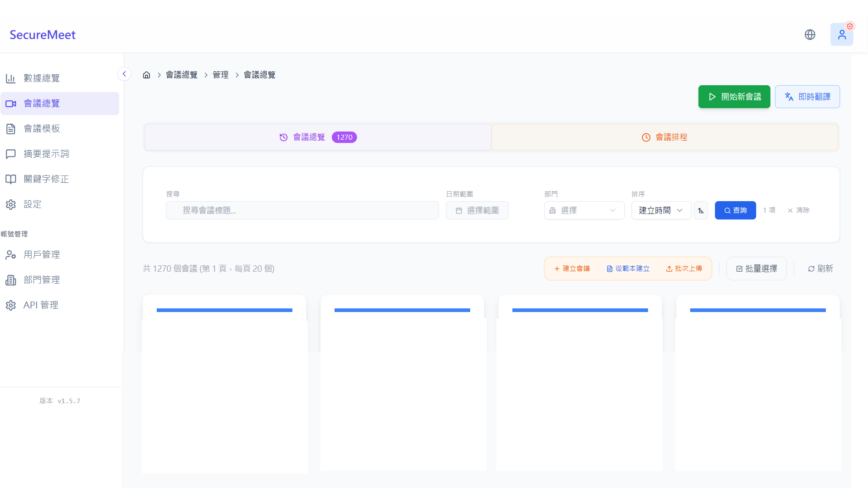
Task: Click the globe language icon in the header
Action: coord(810,34)
